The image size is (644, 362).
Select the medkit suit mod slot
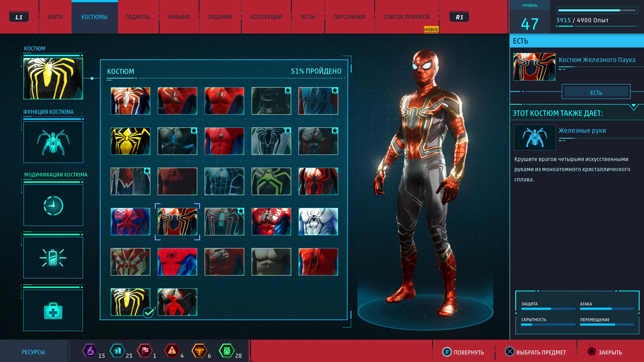pos(53,310)
